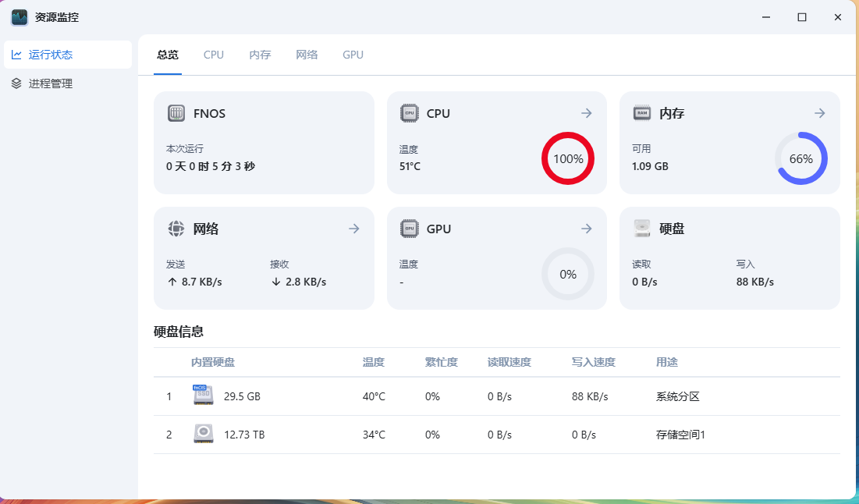The image size is (859, 504).
Task: Open the 运行状态 sidebar item
Action: [67, 55]
